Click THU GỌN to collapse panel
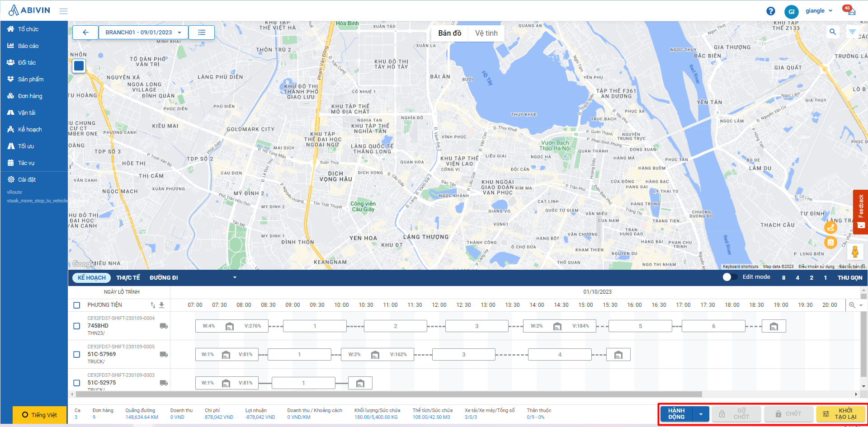The width and height of the screenshot is (868, 427). click(850, 277)
